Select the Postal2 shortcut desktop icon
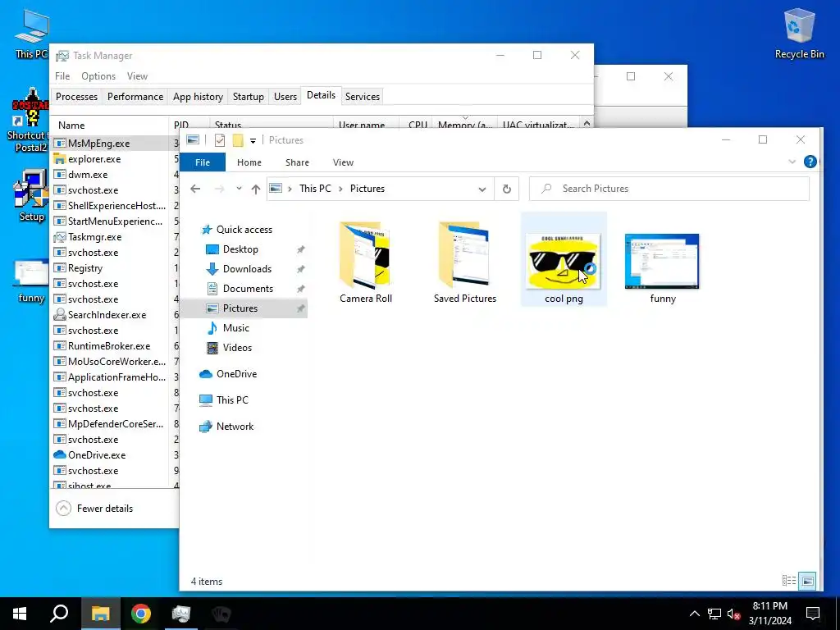Image resolution: width=840 pixels, height=630 pixels. pos(30,120)
